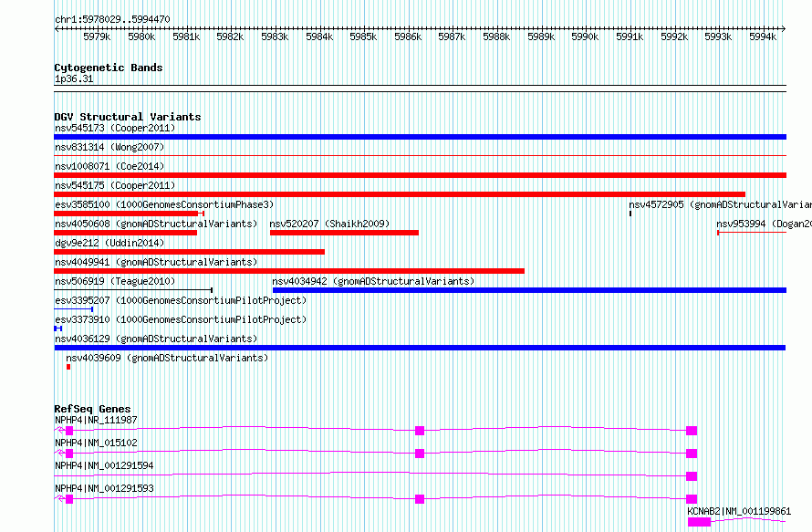This screenshot has height=532, width=812.
Task: Select the nsv831314 (Wong2007) thin red line
Action: coord(420,155)
